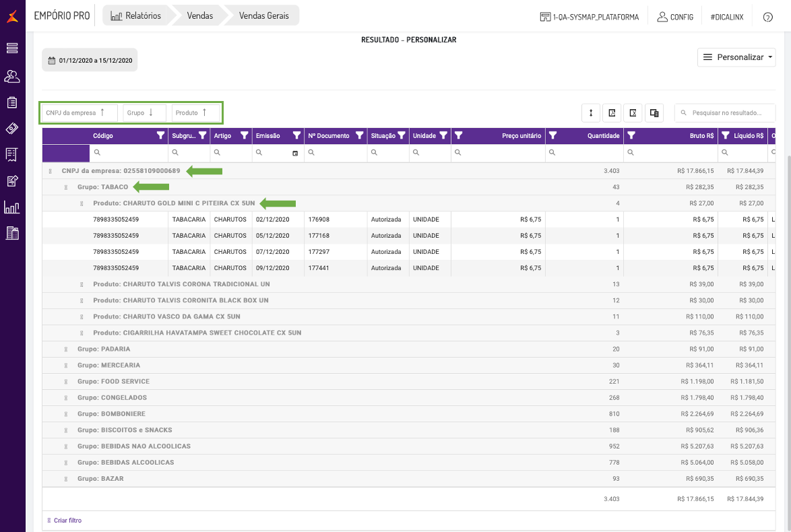Go to Vendas Gerais breadcrumb
The image size is (791, 532).
(264, 15)
